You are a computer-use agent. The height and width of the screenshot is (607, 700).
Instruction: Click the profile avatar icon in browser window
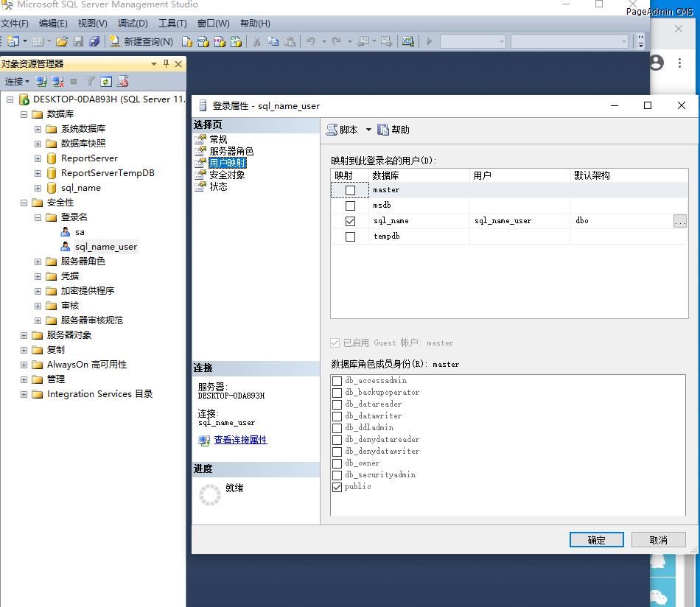tap(657, 63)
